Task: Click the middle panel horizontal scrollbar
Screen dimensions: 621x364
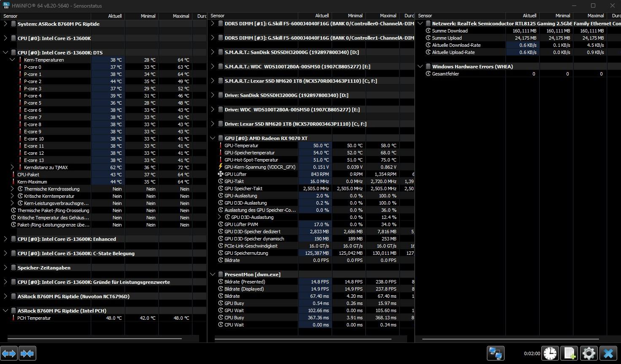Action: (x=303, y=338)
